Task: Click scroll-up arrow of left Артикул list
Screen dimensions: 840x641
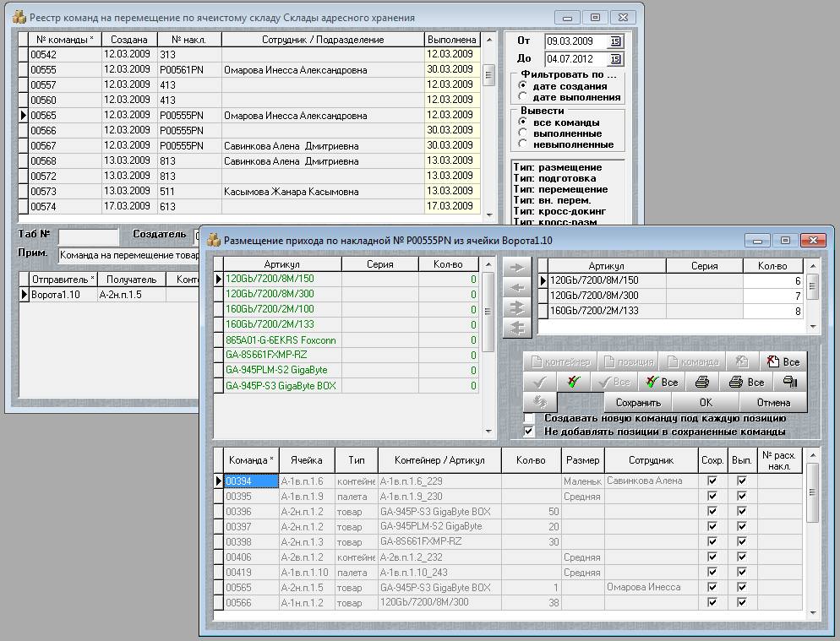Action: [x=488, y=264]
